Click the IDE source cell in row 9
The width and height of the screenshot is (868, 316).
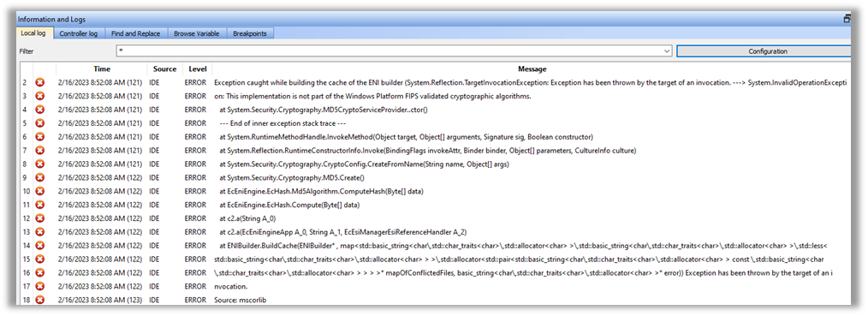153,177
